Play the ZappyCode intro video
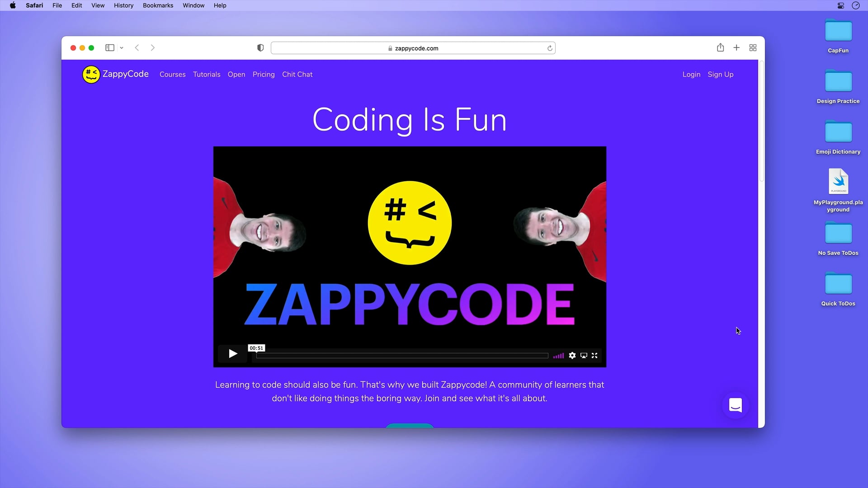The image size is (868, 488). pyautogui.click(x=233, y=354)
